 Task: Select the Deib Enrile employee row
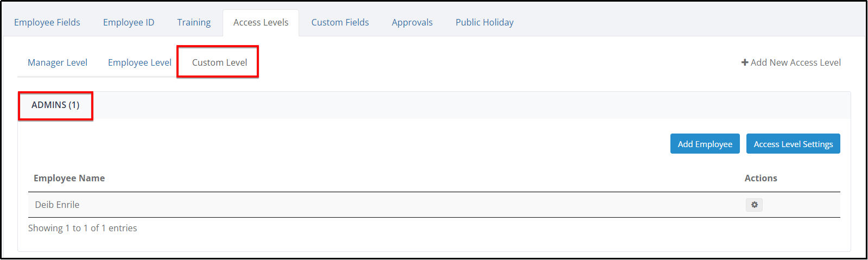[434, 205]
